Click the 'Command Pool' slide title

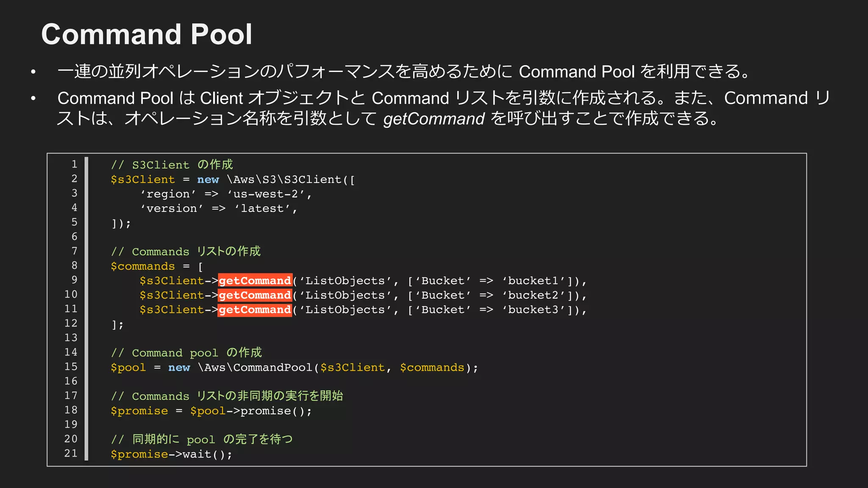(x=147, y=34)
